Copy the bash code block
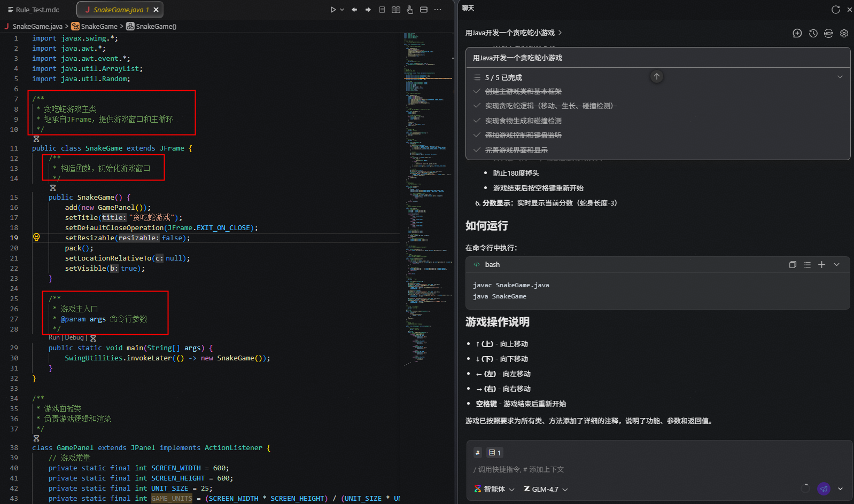 [793, 265]
